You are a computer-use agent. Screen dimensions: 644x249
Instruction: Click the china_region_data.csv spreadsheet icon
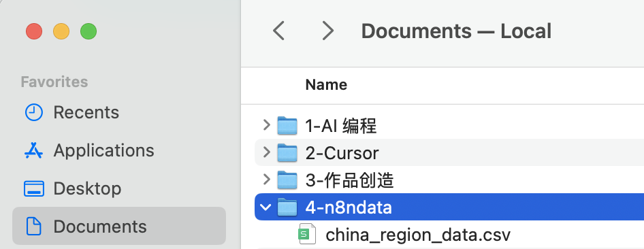pyautogui.click(x=307, y=234)
